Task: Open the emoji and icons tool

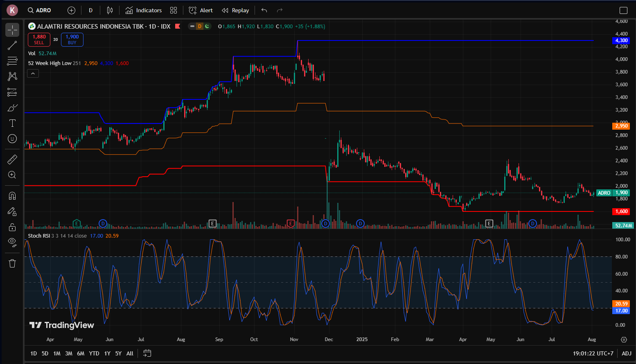Action: [x=12, y=139]
